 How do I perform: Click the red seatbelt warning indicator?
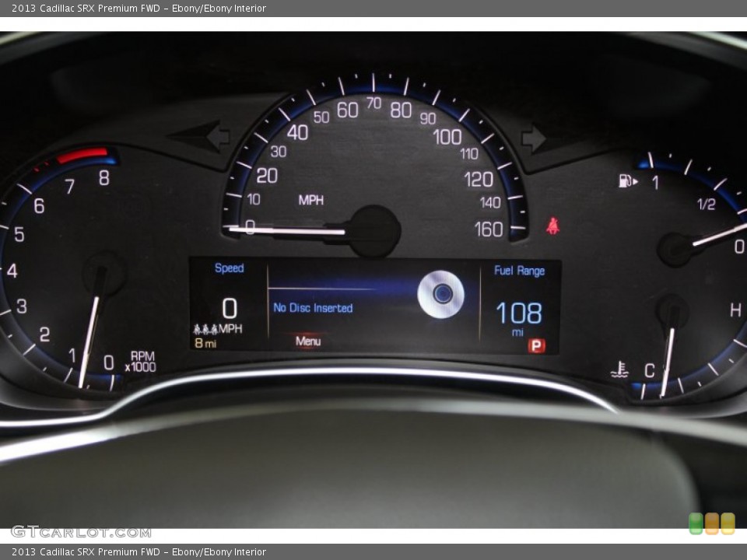click(552, 226)
